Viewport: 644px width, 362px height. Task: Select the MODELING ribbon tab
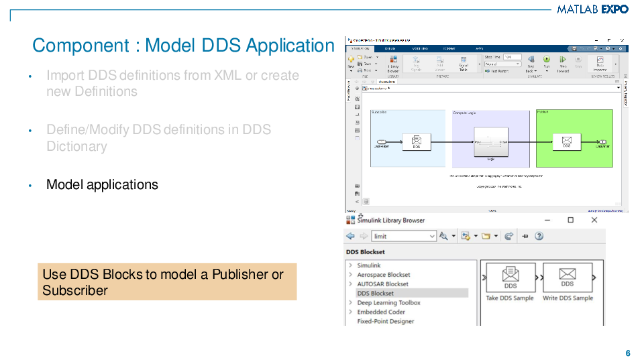(x=420, y=48)
